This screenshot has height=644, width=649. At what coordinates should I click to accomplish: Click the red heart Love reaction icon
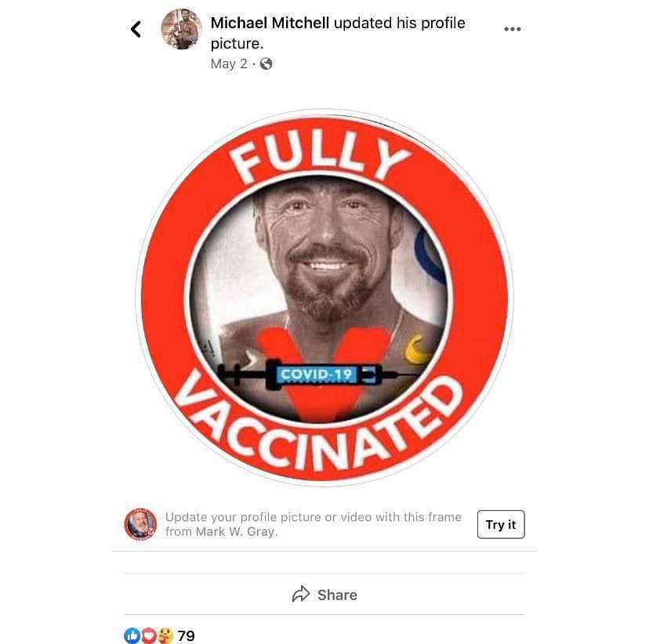pyautogui.click(x=149, y=635)
